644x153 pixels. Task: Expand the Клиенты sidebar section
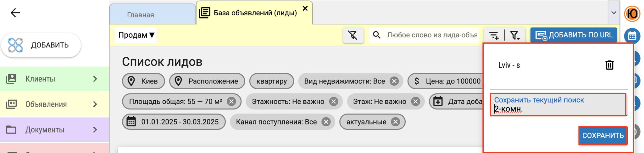point(55,79)
